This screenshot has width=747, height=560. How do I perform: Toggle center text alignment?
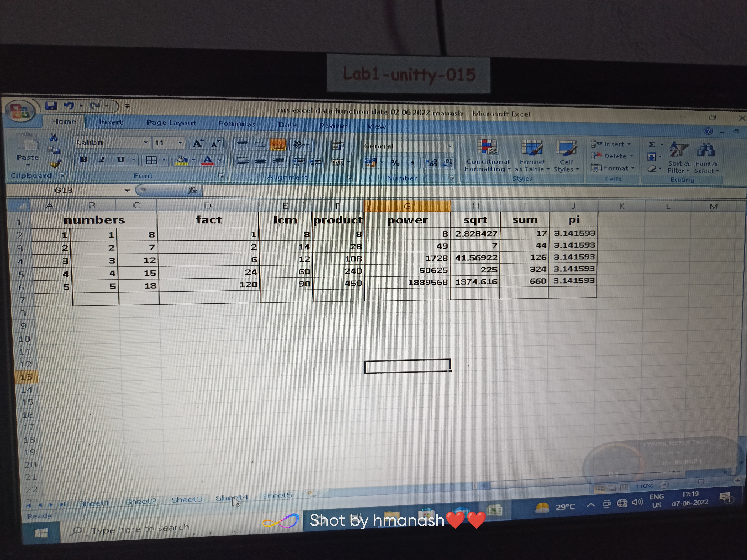[x=260, y=161]
